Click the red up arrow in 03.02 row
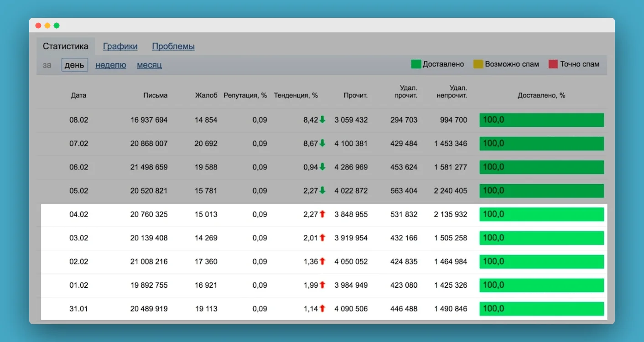This screenshot has height=342, width=644. [322, 238]
